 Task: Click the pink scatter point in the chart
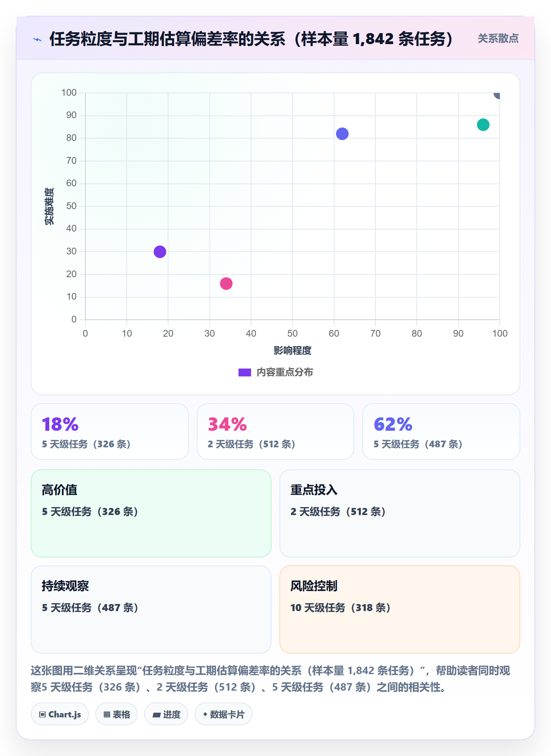tap(226, 283)
